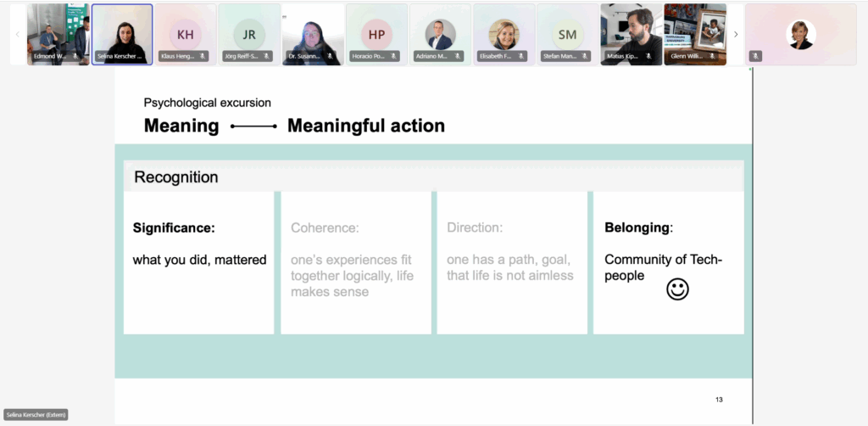Screen dimensions: 868x426
Task: Show more participants with the right chevron
Action: coord(736,35)
